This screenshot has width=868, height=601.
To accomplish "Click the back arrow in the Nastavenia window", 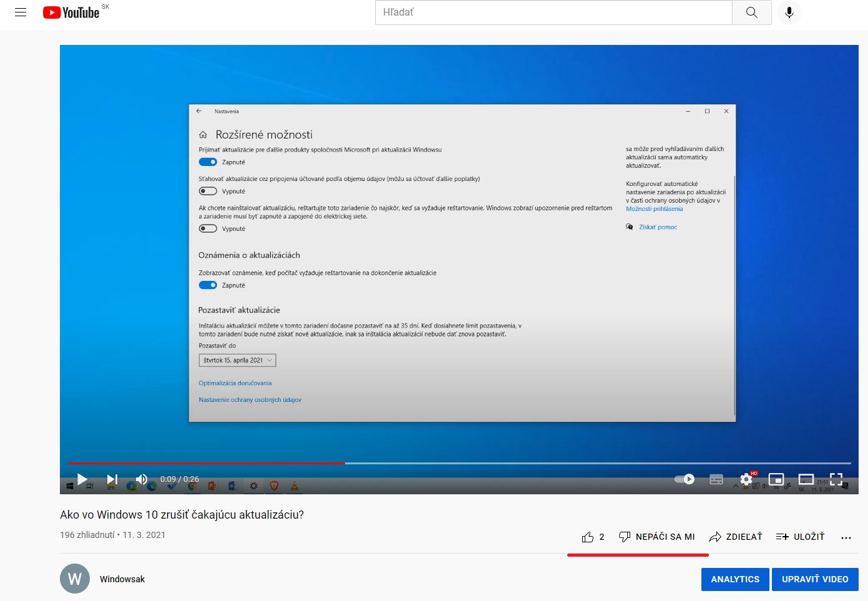I will (199, 111).
